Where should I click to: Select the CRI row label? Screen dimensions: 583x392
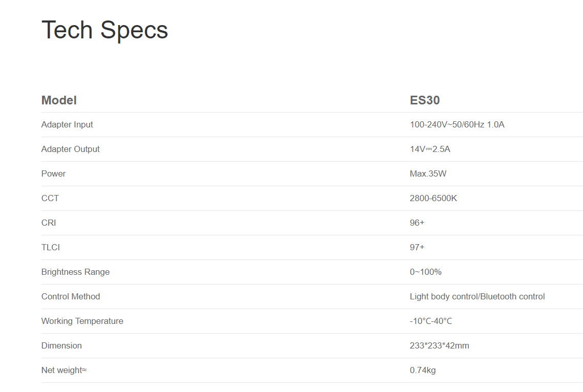tap(48, 223)
